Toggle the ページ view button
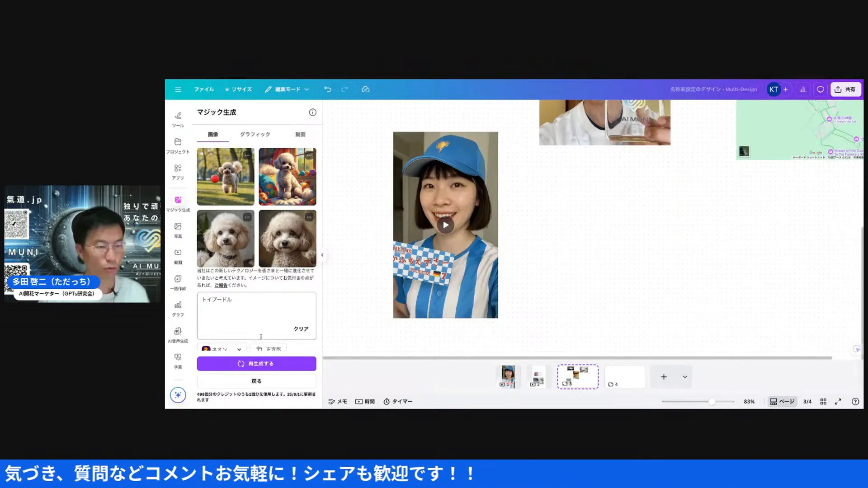Viewport: 868px width, 488px height. 782,402
